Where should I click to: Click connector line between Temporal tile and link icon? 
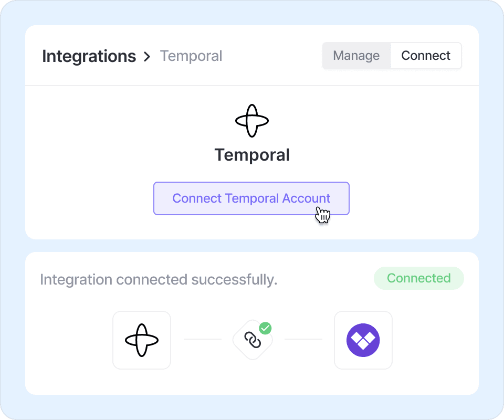coord(203,339)
